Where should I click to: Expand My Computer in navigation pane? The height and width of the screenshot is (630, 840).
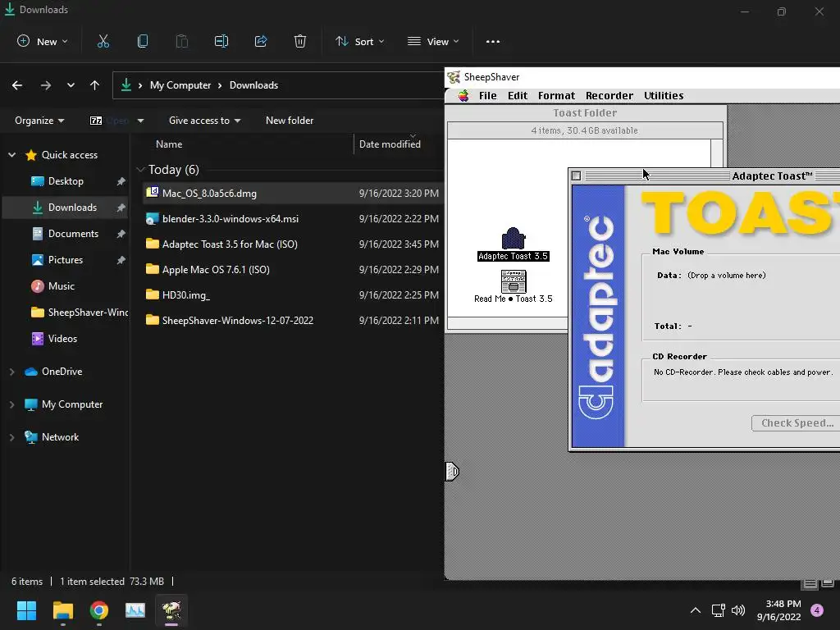click(x=11, y=404)
